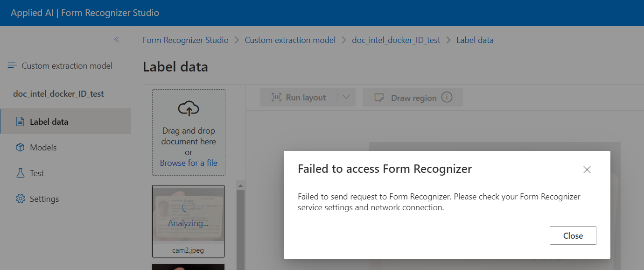Click the cloud upload icon
The height and width of the screenshot is (270, 644).
tap(188, 108)
